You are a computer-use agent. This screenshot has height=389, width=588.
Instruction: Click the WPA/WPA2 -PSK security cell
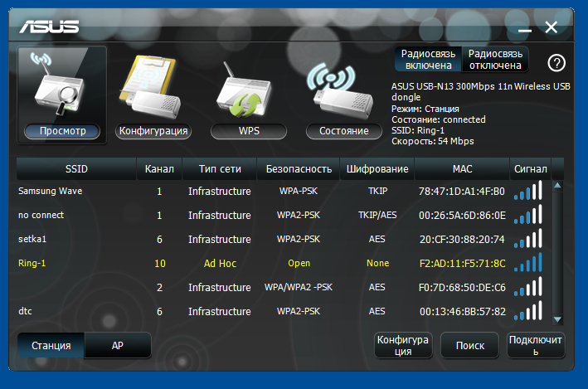299,287
